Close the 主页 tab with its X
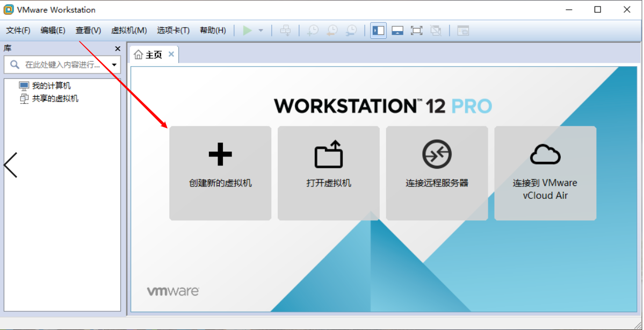 click(x=171, y=54)
